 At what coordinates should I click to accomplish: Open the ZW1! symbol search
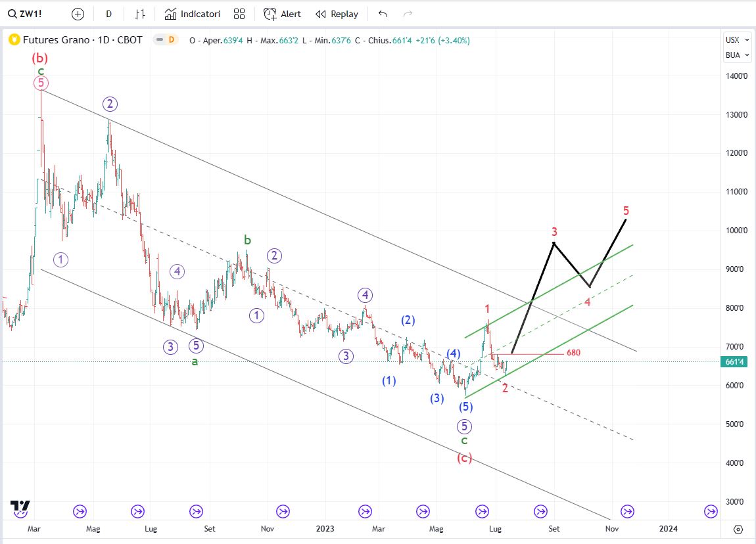pyautogui.click(x=25, y=14)
